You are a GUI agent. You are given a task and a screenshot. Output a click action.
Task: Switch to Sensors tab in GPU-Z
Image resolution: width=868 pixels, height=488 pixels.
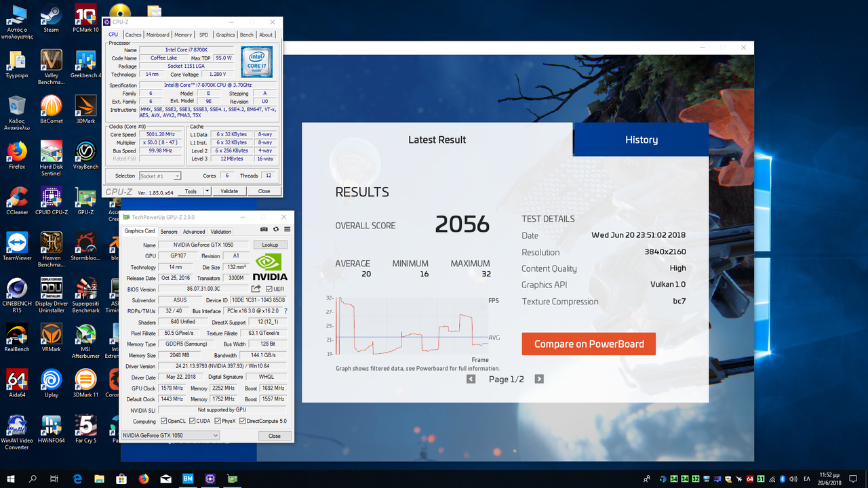169,232
